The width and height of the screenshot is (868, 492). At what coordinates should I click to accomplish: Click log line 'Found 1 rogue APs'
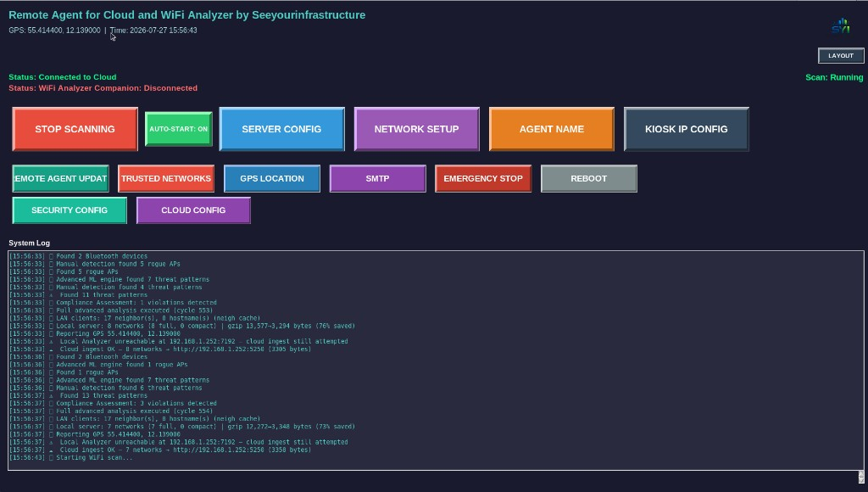point(64,372)
